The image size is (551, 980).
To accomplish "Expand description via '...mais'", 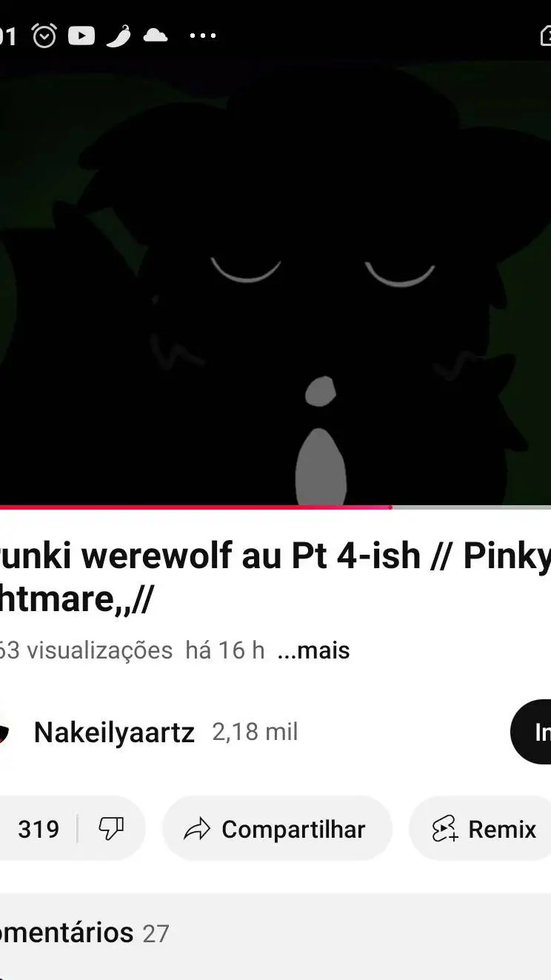I will pos(313,650).
